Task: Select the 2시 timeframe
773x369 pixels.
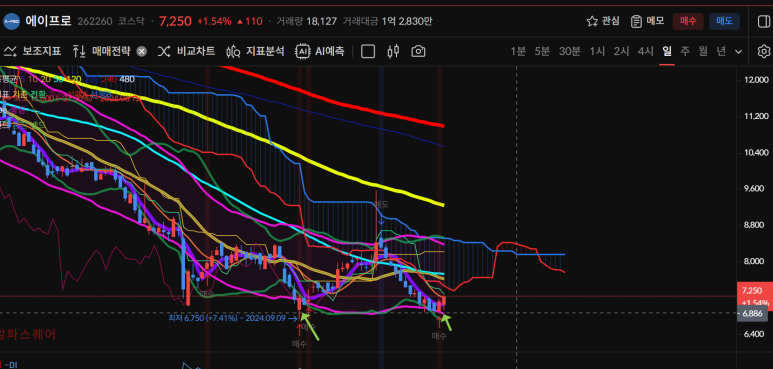Action: (621, 51)
